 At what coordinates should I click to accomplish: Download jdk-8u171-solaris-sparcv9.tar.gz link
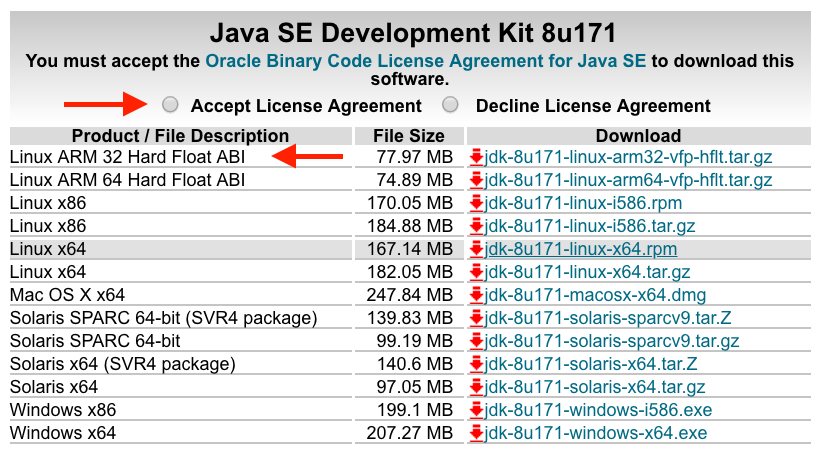(x=612, y=342)
